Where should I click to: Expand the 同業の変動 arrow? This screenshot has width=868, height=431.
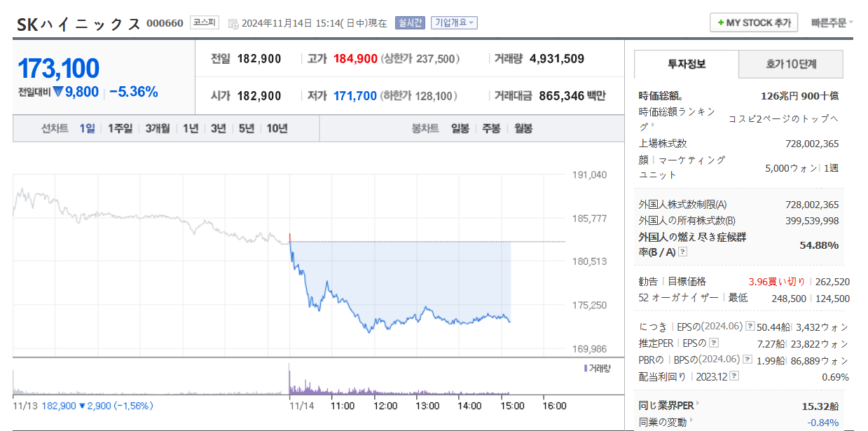click(691, 422)
